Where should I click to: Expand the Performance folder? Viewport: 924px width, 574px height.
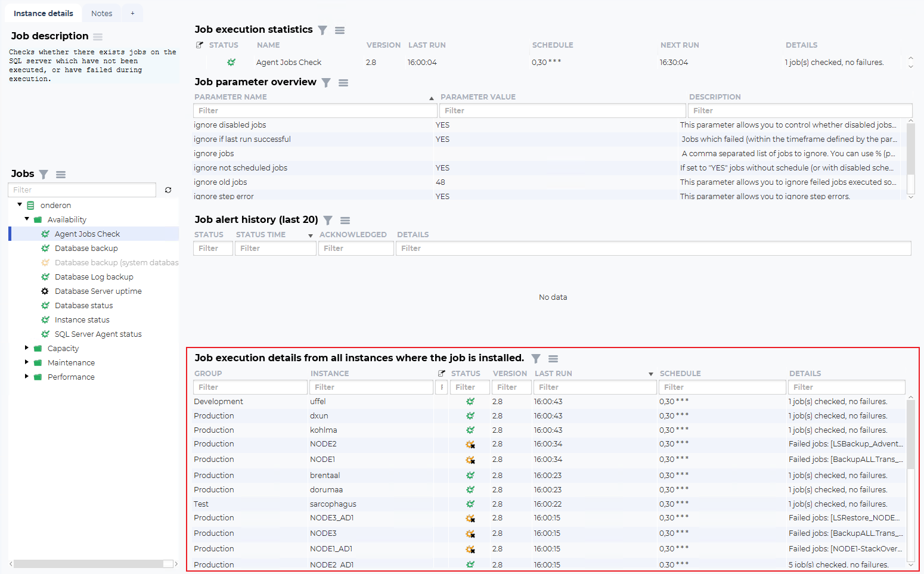coord(27,376)
